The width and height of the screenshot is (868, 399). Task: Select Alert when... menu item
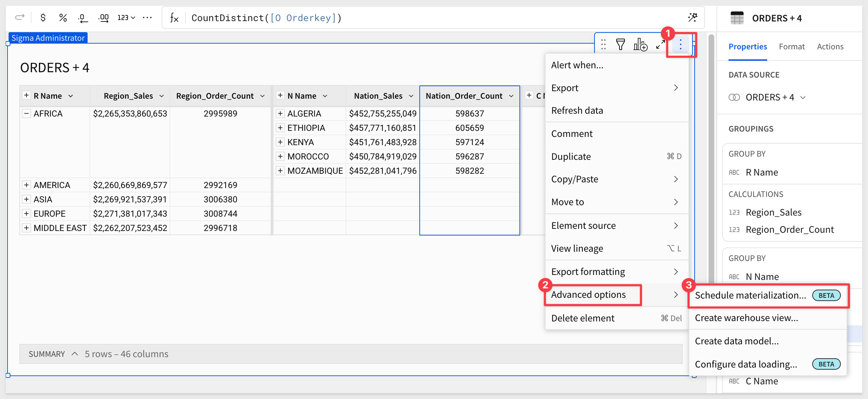click(617, 65)
